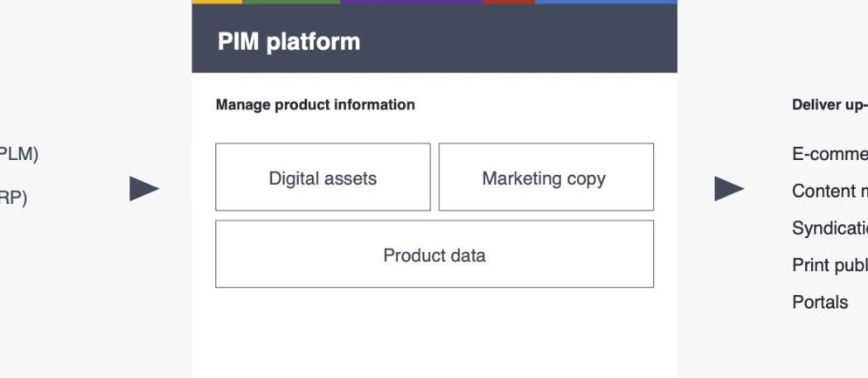
Task: Click the purple segment of the top strip
Action: tap(411, 2)
